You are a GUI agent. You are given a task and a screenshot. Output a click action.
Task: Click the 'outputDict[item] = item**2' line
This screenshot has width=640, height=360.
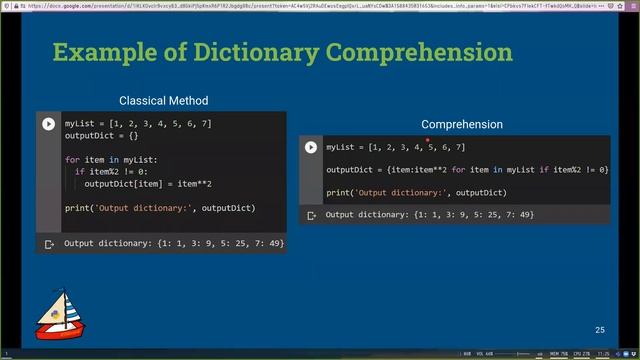(148, 184)
